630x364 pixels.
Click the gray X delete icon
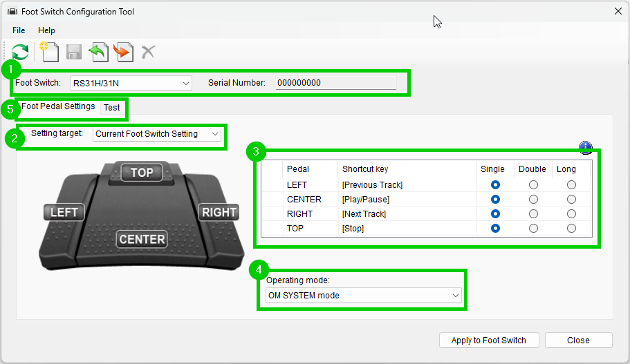coord(148,52)
